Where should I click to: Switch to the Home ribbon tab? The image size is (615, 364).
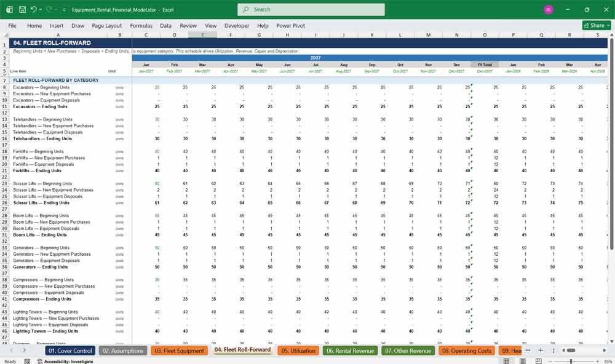click(34, 25)
